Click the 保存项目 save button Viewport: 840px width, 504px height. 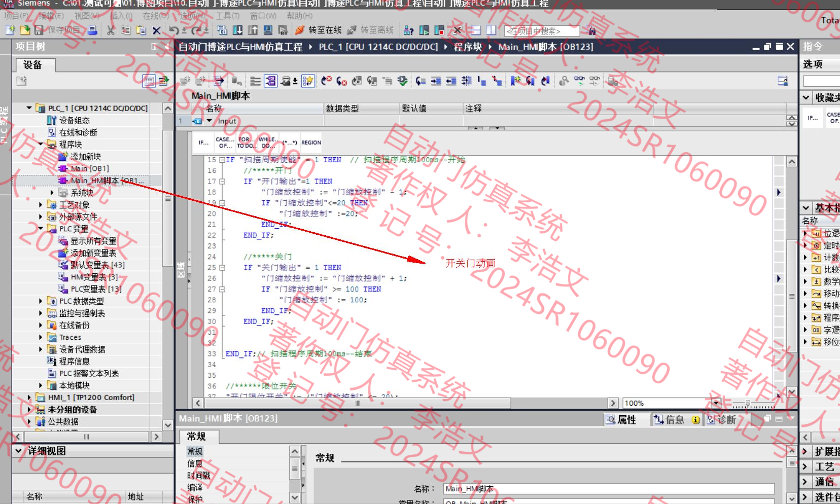pyautogui.click(x=57, y=30)
